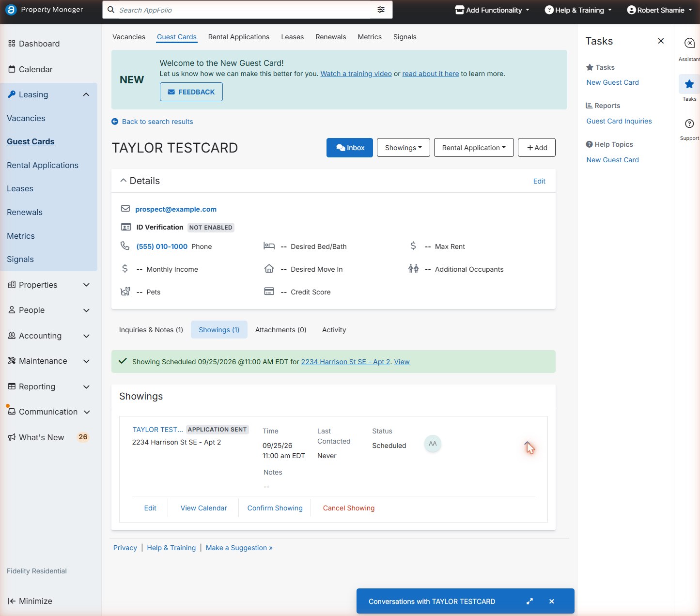This screenshot has width=700, height=616.
Task: Open Help & Training top menu
Action: [x=578, y=10]
